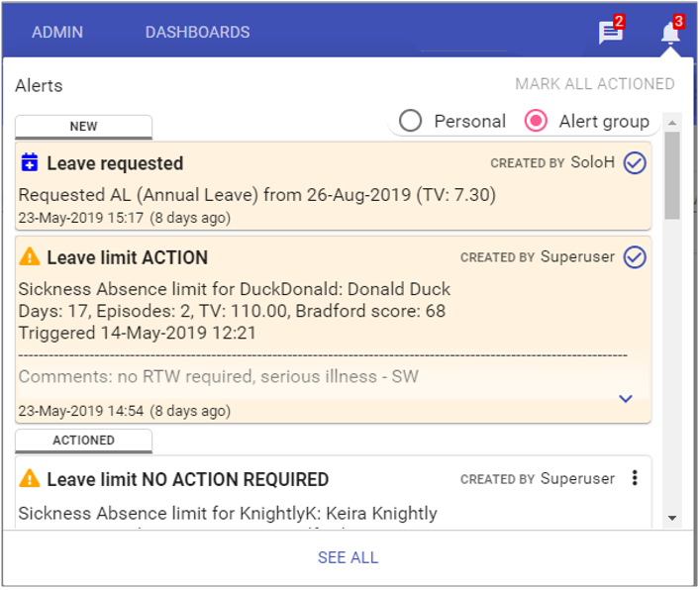Viewport: 700px width, 590px height.
Task: Click the Leave limit ACTION warning icon
Action: coord(30,257)
